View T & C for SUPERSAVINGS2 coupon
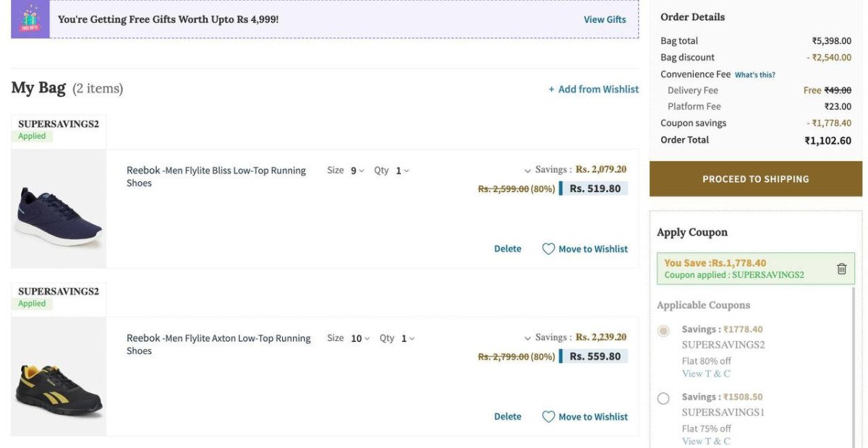 (x=705, y=374)
